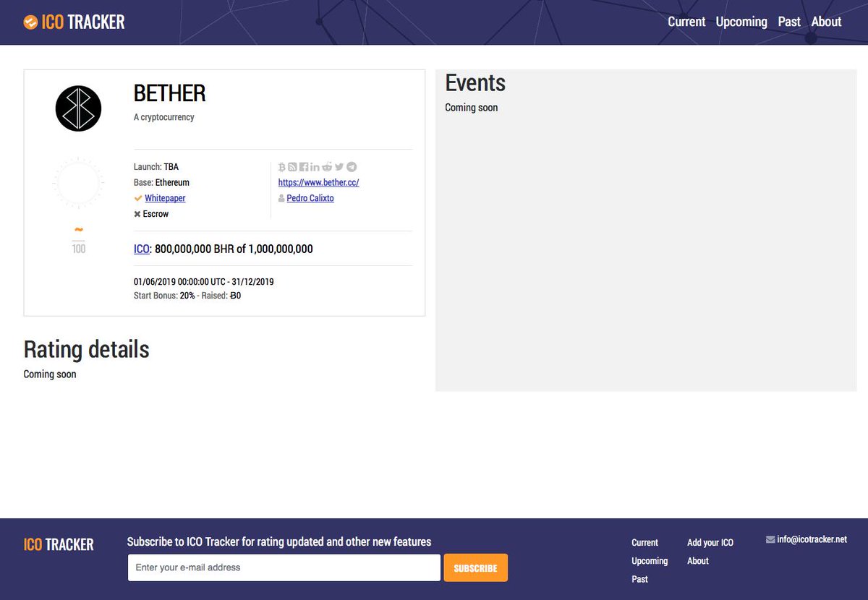Open footer Upcoming link
This screenshot has height=600, width=868.
click(650, 561)
